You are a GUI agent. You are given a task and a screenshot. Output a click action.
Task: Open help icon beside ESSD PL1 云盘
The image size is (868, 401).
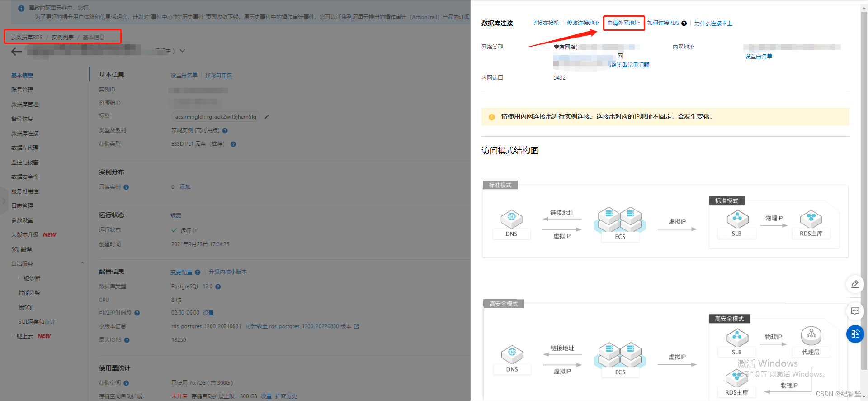tap(233, 144)
